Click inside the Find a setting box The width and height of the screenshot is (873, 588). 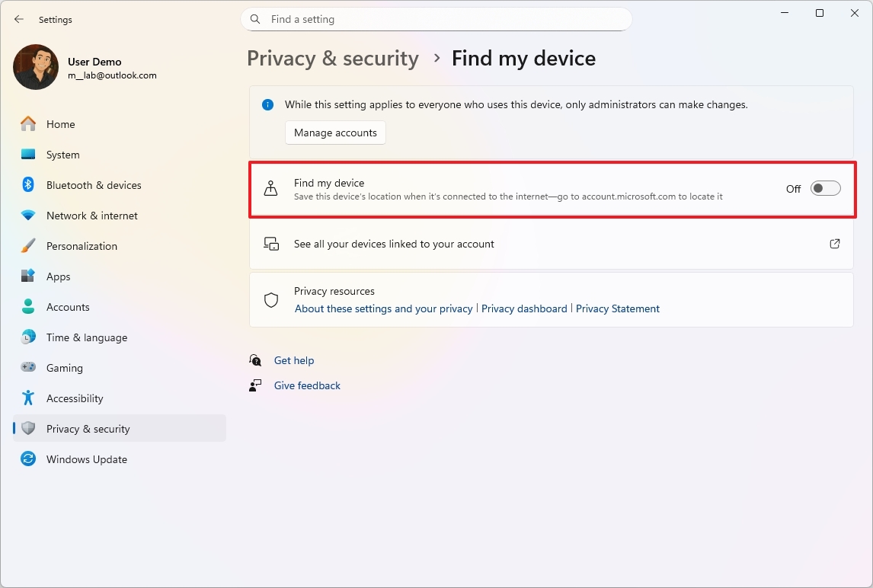[x=437, y=19]
